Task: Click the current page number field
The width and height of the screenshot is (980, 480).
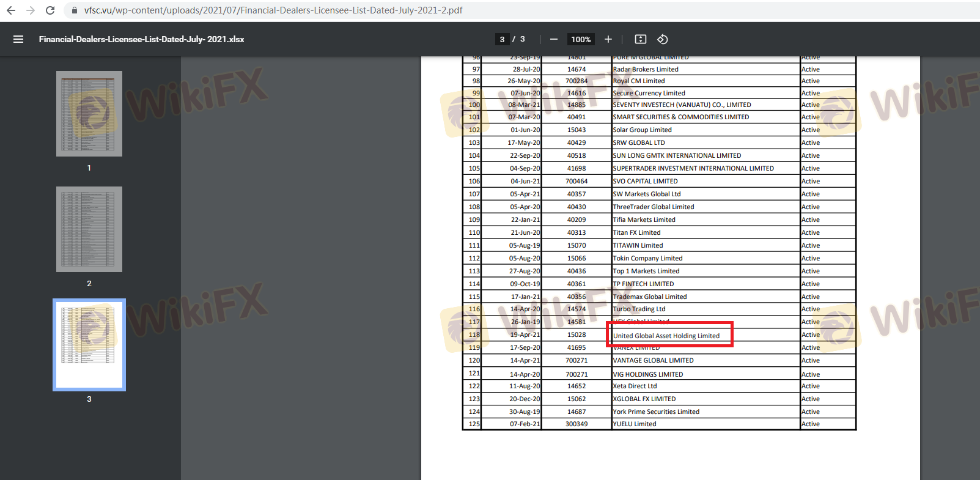Action: (502, 39)
